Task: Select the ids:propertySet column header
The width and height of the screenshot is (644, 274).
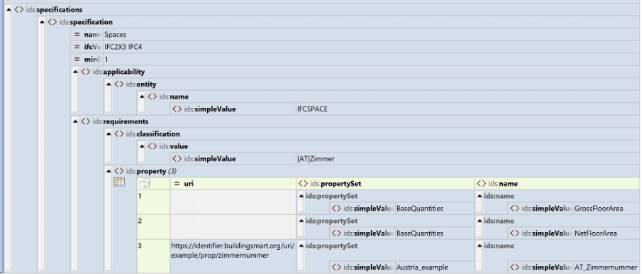Action: pos(385,184)
